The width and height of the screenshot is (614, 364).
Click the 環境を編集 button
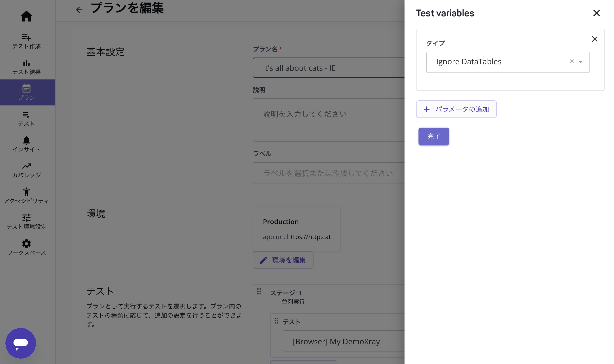point(283,260)
